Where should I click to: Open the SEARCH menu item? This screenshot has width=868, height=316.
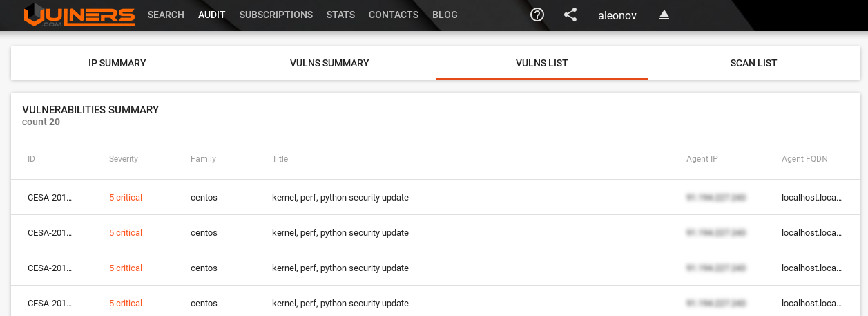[x=166, y=15]
